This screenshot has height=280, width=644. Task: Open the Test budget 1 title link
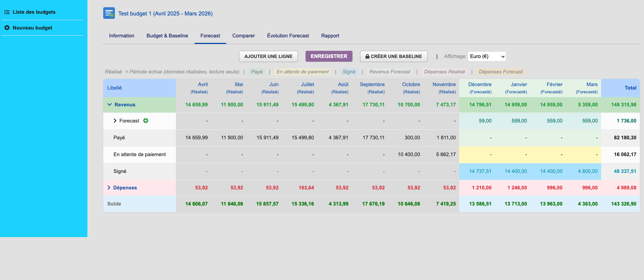pyautogui.click(x=165, y=14)
